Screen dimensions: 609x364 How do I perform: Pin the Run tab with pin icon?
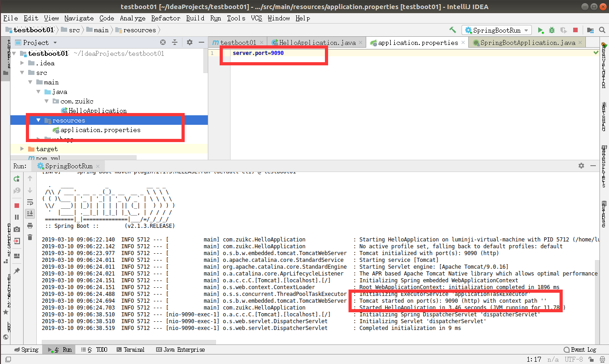tap(17, 271)
